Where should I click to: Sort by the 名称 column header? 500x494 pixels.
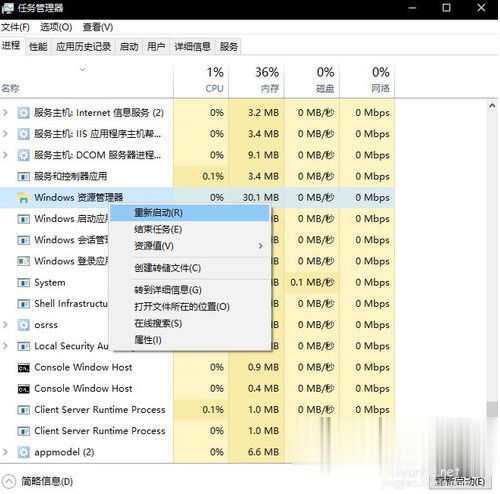[x=87, y=80]
